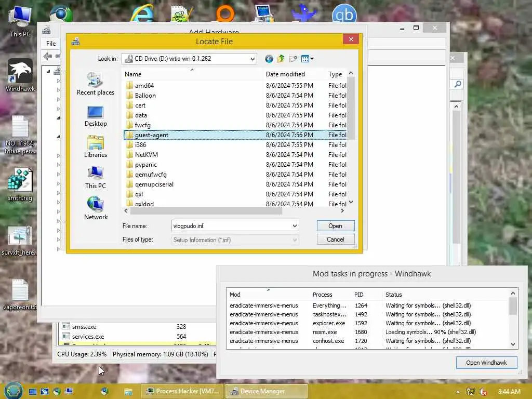Open File menu in Device Manager

coord(51,44)
